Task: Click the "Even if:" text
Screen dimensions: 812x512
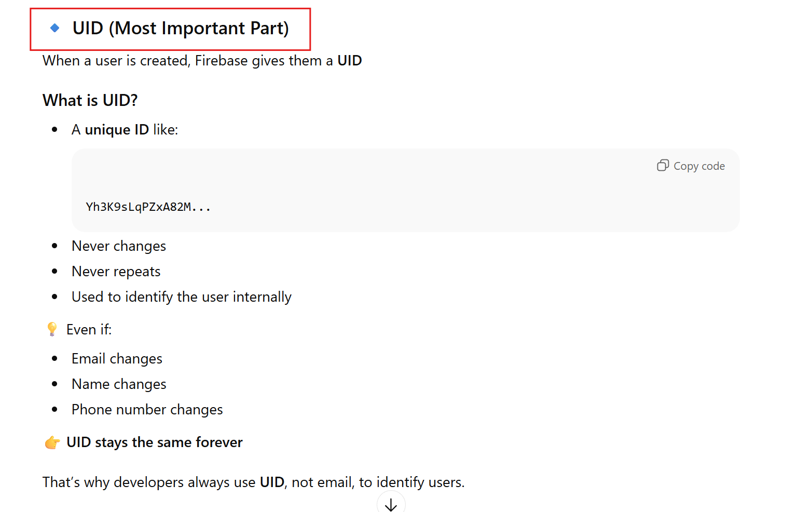Action: point(89,330)
